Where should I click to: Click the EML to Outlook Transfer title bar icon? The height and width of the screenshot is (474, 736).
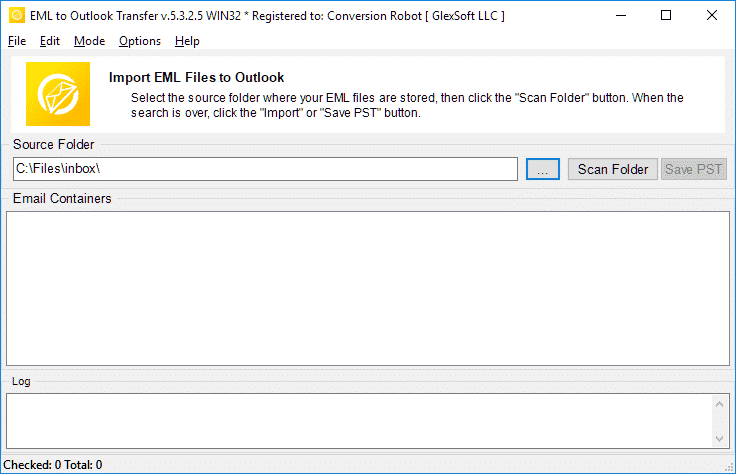pos(15,15)
